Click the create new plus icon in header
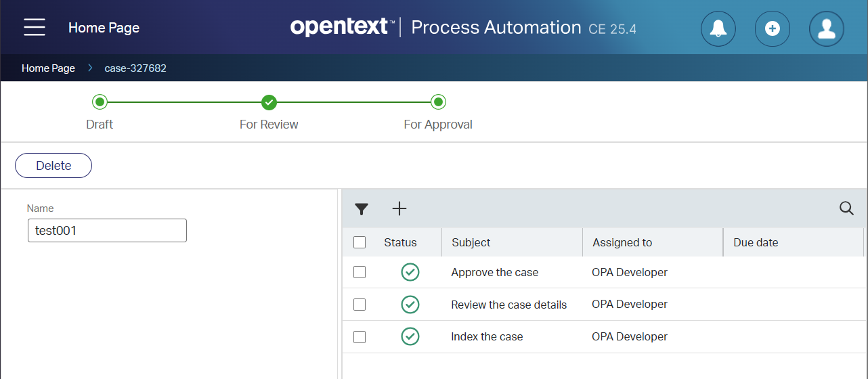The width and height of the screenshot is (868, 379). pos(773,28)
